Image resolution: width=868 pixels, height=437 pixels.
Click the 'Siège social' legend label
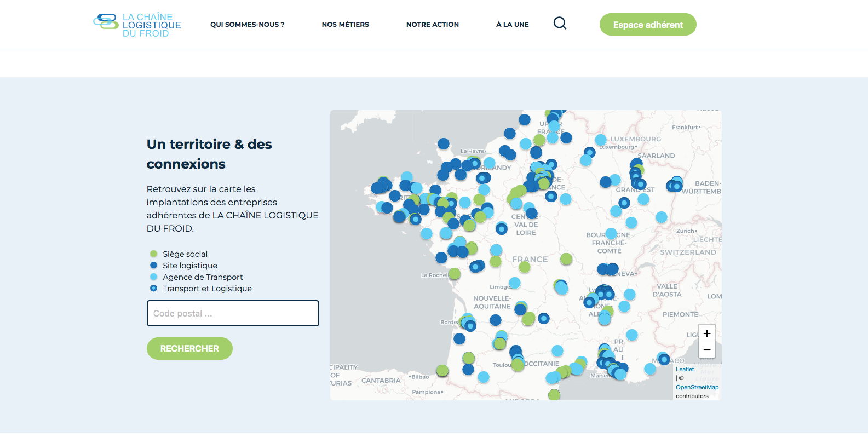[185, 254]
